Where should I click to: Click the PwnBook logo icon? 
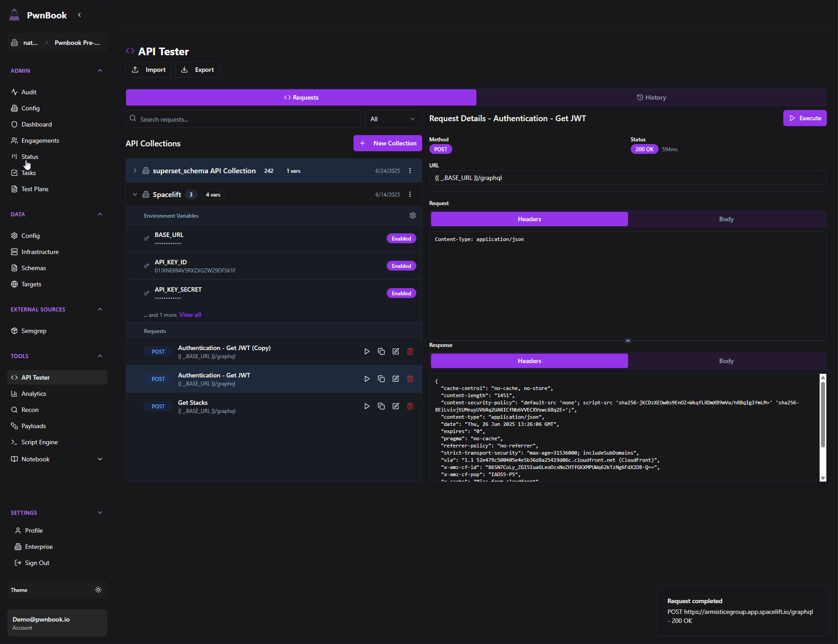click(14, 15)
